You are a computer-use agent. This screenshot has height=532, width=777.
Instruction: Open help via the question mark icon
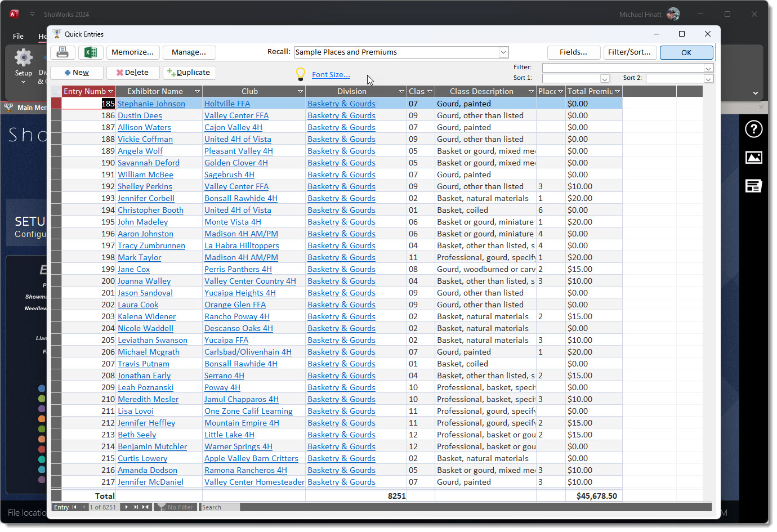(x=753, y=129)
